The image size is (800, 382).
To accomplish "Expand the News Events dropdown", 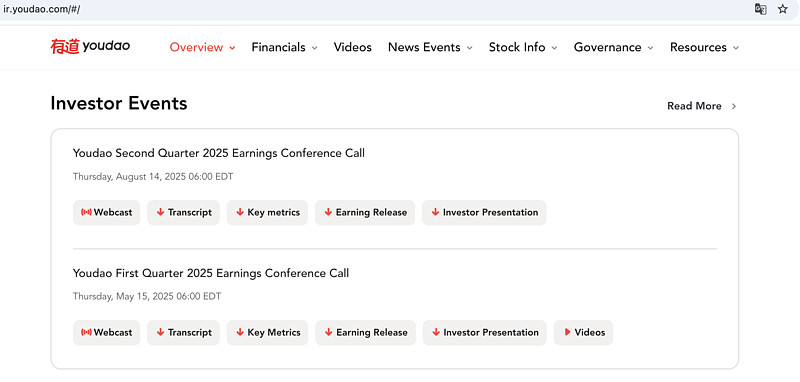I will tap(430, 47).
